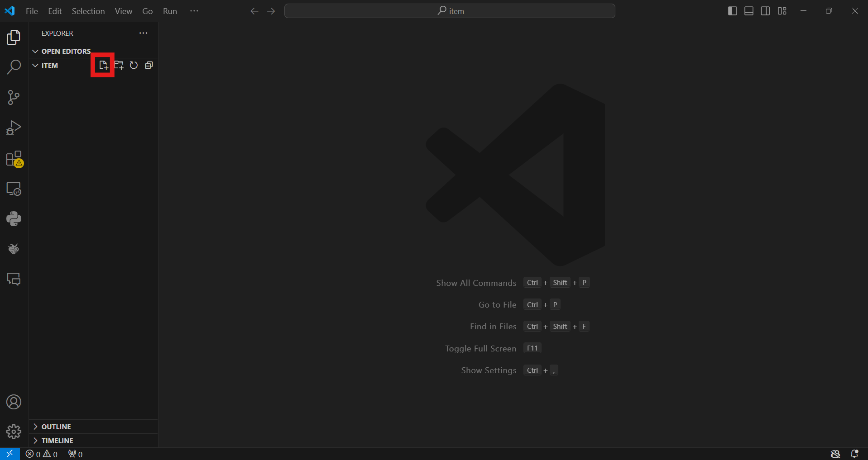Click the Find in Files label
Image resolution: width=868 pixels, height=460 pixels.
(x=493, y=326)
